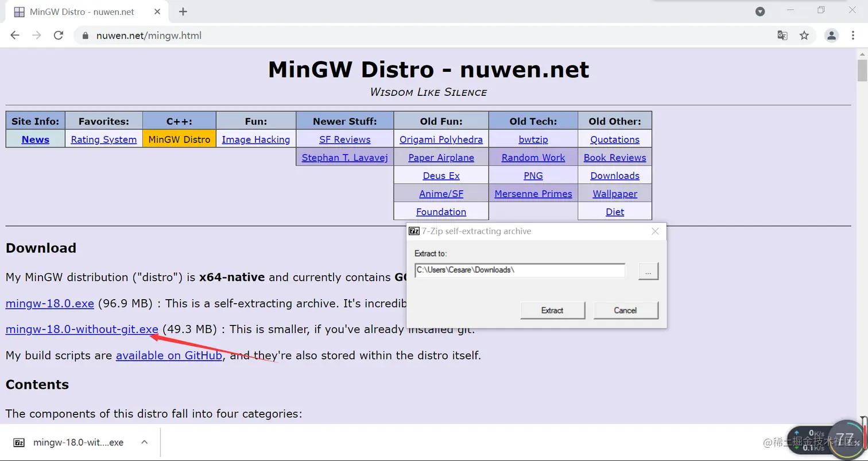The height and width of the screenshot is (461, 868).
Task: Click the Site Info: table header
Action: 36,121
